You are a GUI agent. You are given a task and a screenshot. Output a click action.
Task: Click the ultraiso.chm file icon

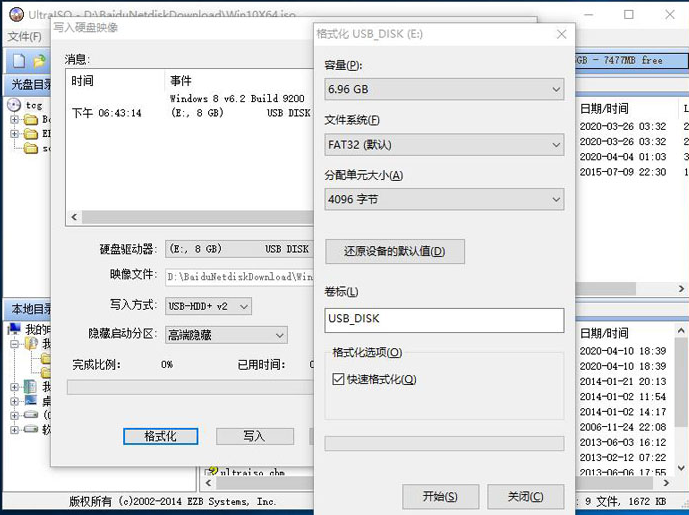coord(212,472)
